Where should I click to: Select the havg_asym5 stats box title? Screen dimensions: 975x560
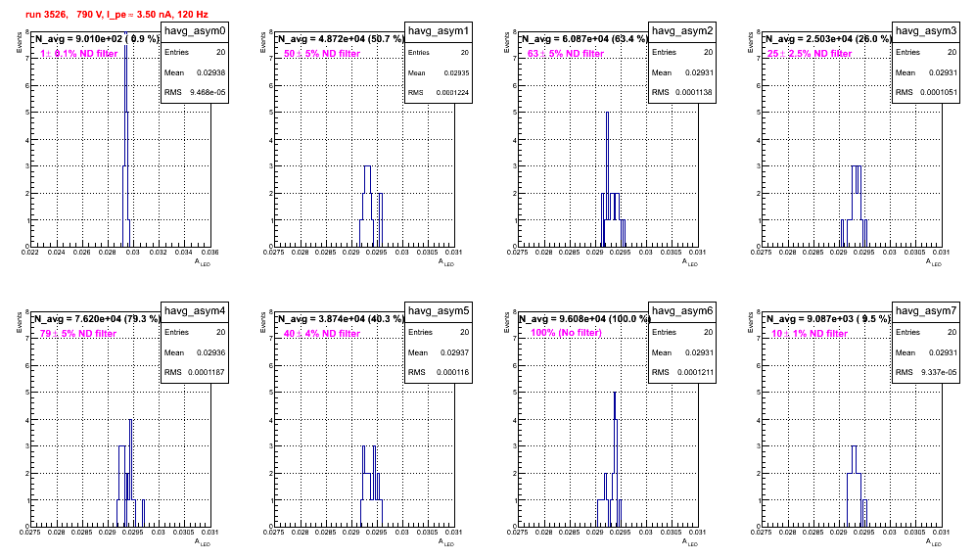439,311
